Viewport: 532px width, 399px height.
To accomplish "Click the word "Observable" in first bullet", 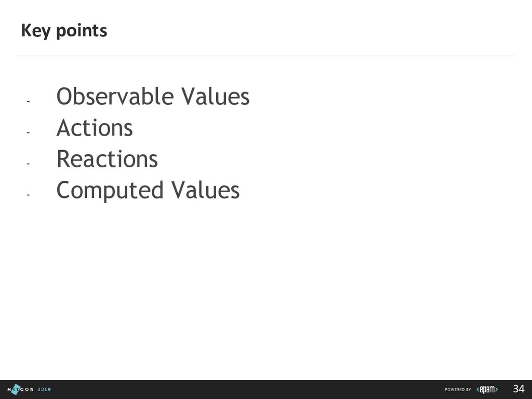I will pos(115,97).
